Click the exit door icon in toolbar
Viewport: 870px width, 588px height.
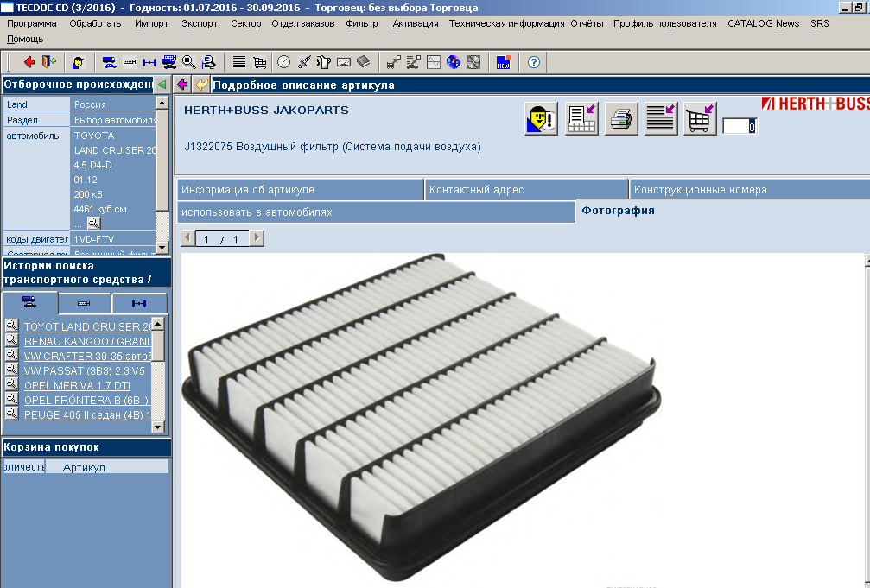[x=49, y=62]
